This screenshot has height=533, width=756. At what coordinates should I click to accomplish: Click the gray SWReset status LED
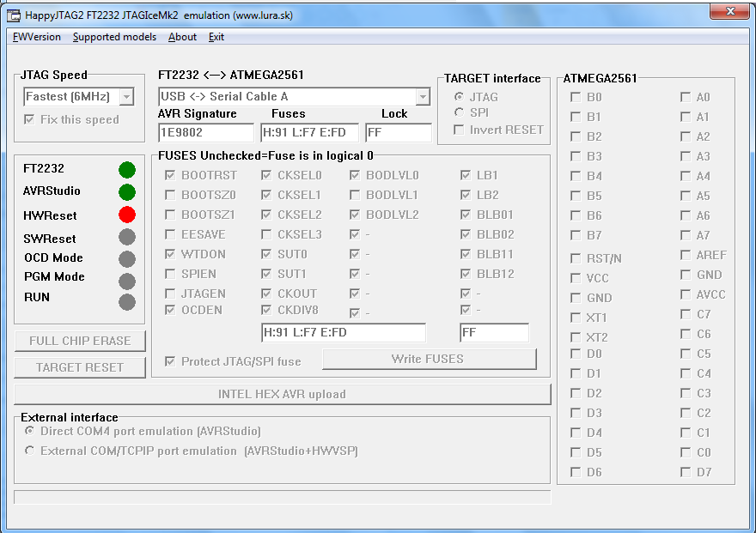[x=127, y=239]
